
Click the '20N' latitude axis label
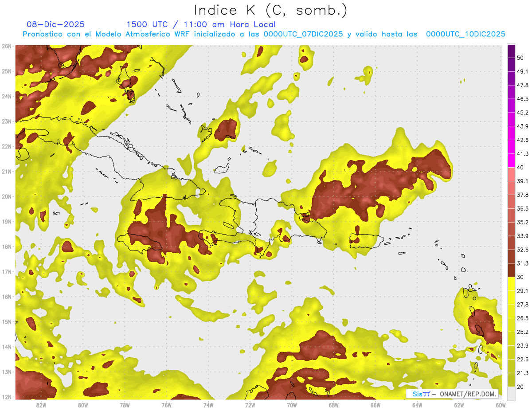[6, 196]
